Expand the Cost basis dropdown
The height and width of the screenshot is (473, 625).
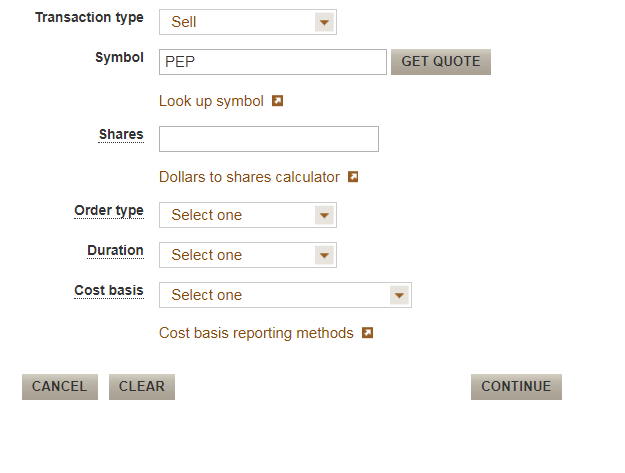click(284, 295)
